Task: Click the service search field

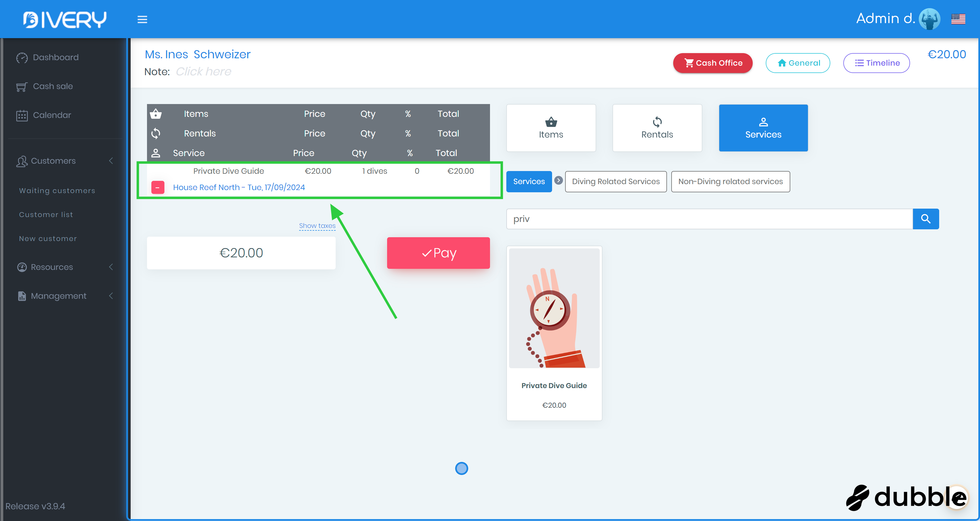Action: pyautogui.click(x=709, y=219)
